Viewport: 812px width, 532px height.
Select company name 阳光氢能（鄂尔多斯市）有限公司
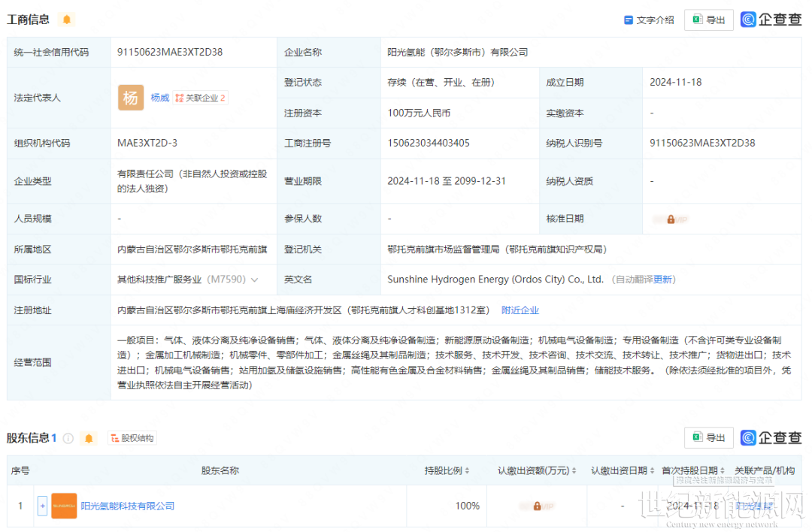click(x=458, y=53)
